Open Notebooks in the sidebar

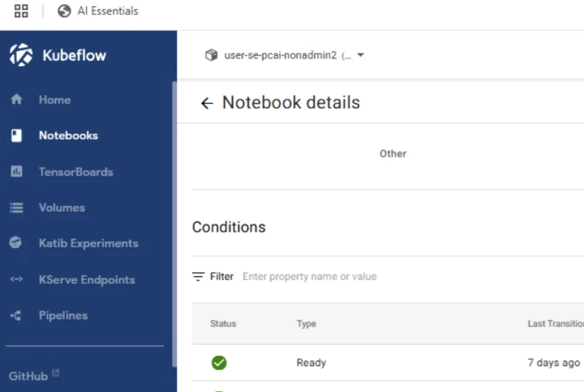pos(68,136)
